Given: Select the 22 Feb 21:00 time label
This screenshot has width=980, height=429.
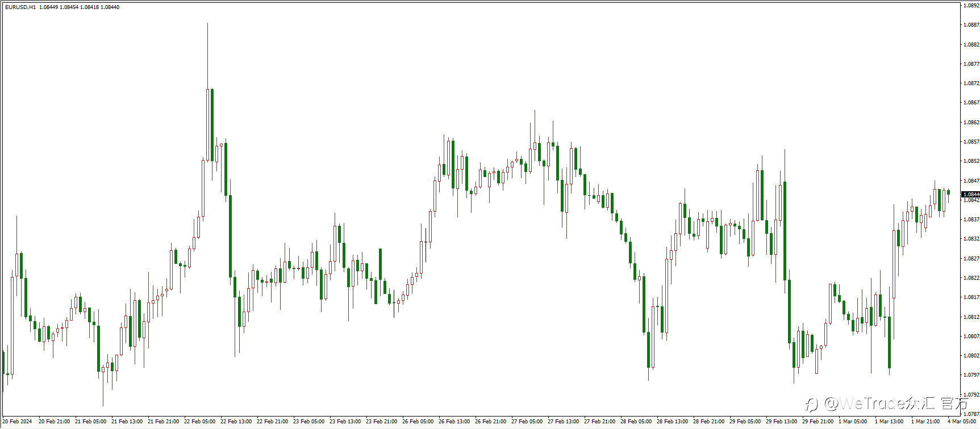Looking at the screenshot, I should coord(272,422).
